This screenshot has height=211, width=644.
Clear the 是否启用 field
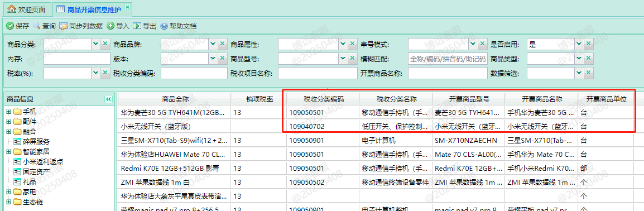coord(589,44)
